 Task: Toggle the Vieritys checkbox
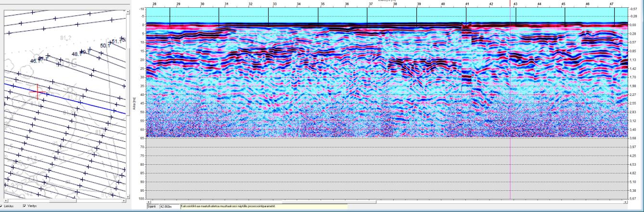tap(25, 206)
